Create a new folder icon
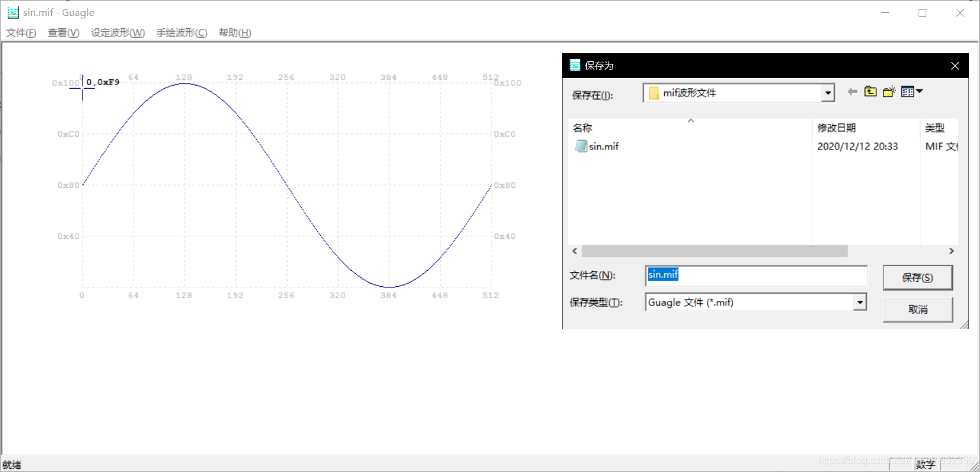The width and height of the screenshot is (980, 472). 889,92
